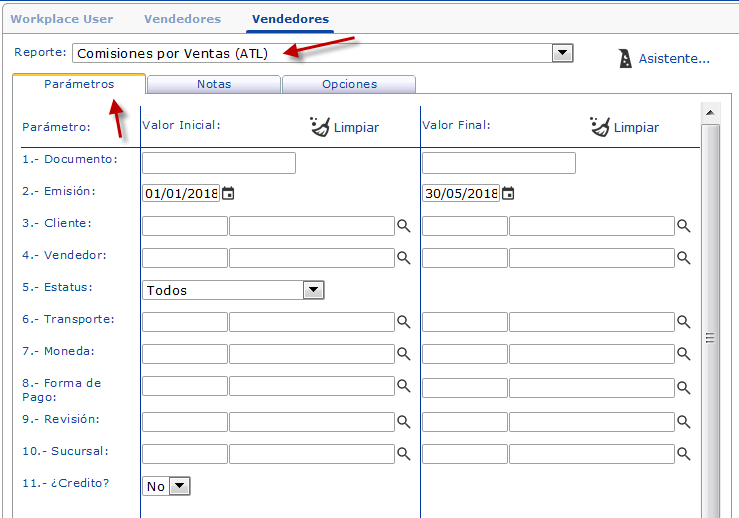The height and width of the screenshot is (518, 739).
Task: Search initial Forma de Pago magnifier
Action: point(403,386)
